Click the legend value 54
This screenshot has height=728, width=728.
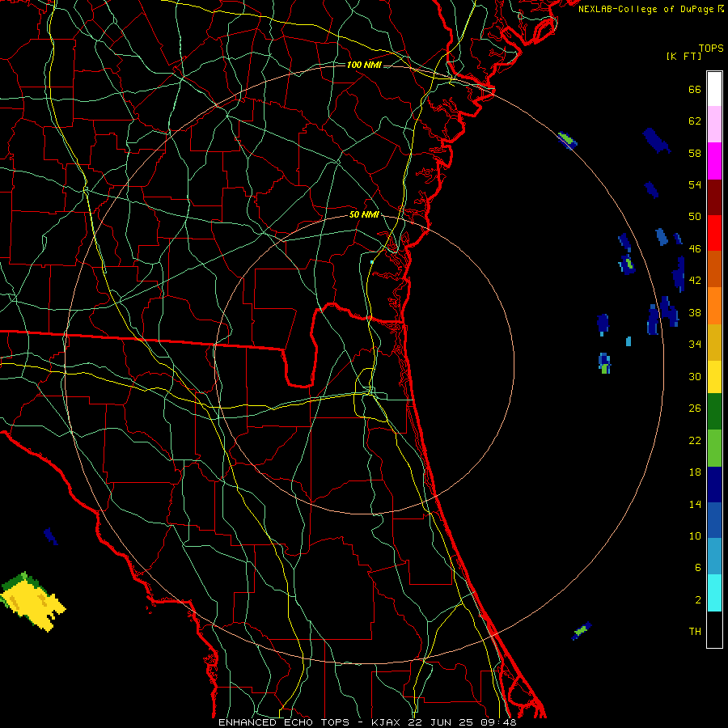pos(695,184)
